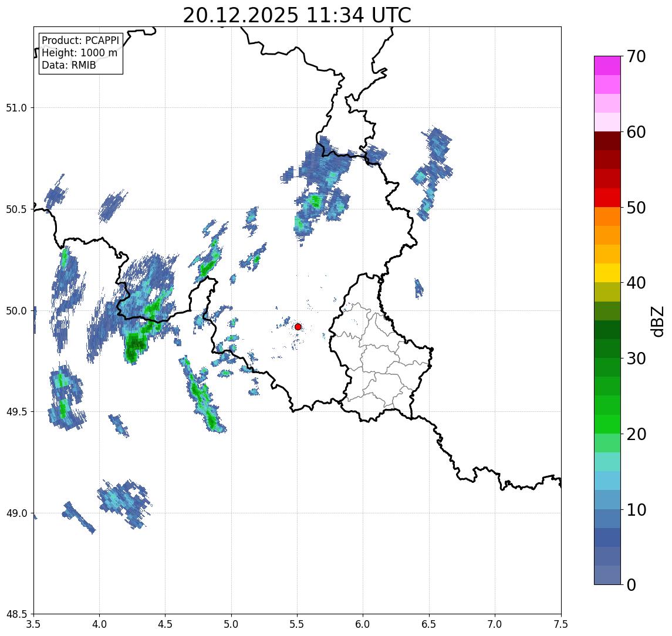Image resolution: width=672 pixels, height=636 pixels.
Task: Click longitude axis label "4.0"
Action: click(99, 624)
